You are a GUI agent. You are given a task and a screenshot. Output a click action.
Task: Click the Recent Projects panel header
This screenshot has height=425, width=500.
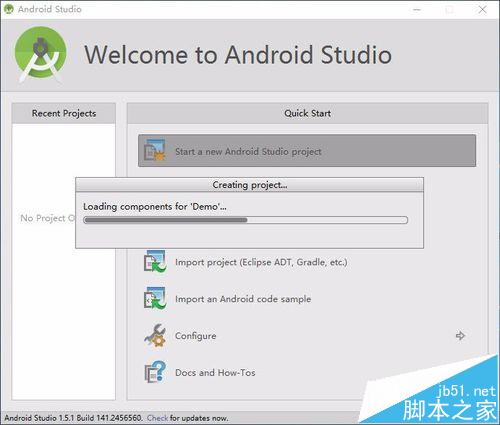(x=64, y=113)
